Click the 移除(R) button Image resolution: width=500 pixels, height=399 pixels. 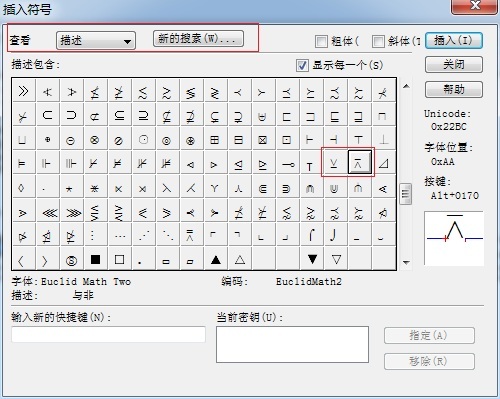point(429,361)
